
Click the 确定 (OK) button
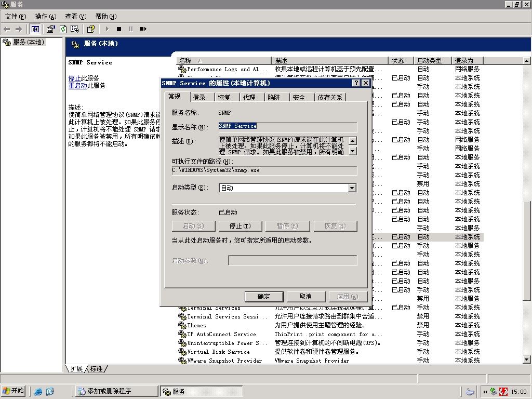pyautogui.click(x=264, y=297)
